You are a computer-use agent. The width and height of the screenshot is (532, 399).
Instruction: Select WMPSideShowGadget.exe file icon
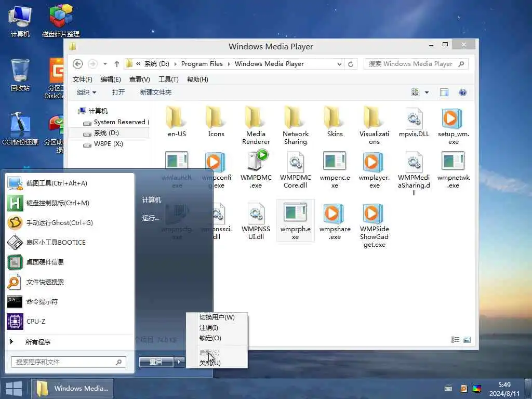pyautogui.click(x=374, y=214)
